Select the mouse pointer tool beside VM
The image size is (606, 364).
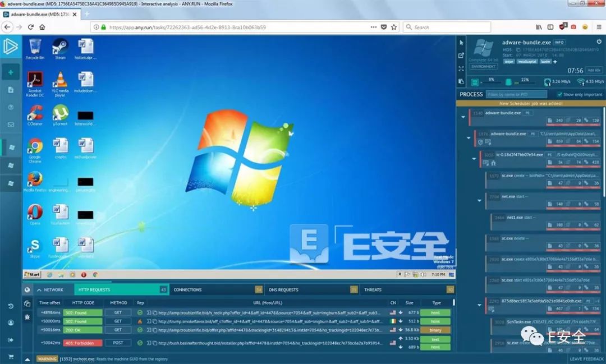click(x=461, y=43)
